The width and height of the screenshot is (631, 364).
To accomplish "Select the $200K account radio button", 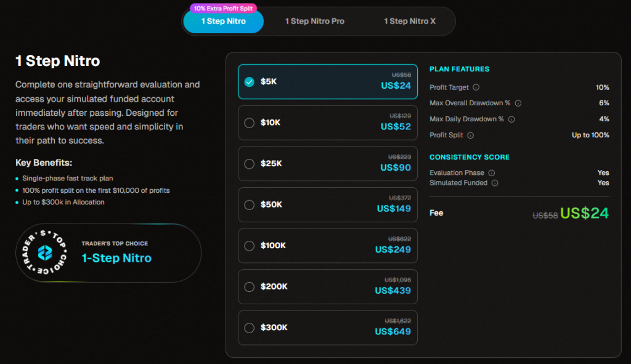I will 250,286.
